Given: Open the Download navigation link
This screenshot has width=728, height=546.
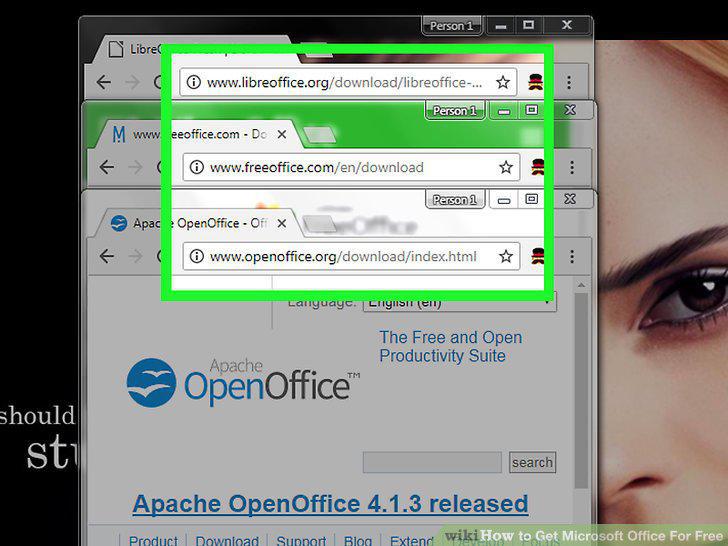Looking at the screenshot, I should (x=227, y=540).
